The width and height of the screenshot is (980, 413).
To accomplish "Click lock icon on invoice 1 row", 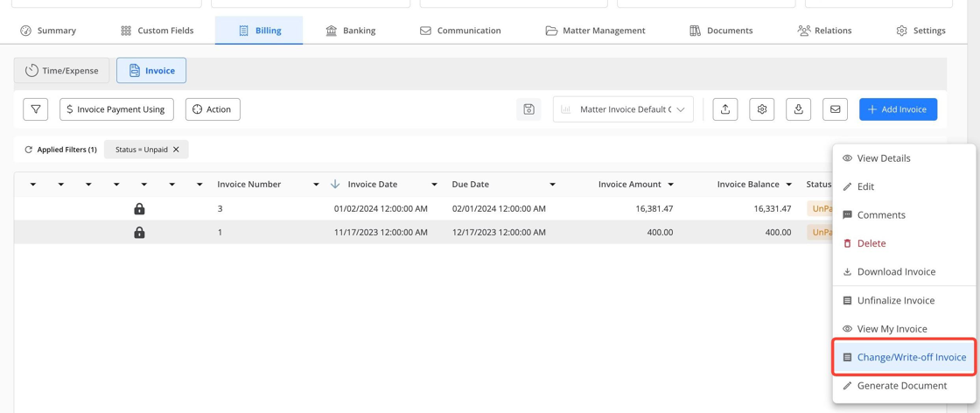I will [139, 233].
